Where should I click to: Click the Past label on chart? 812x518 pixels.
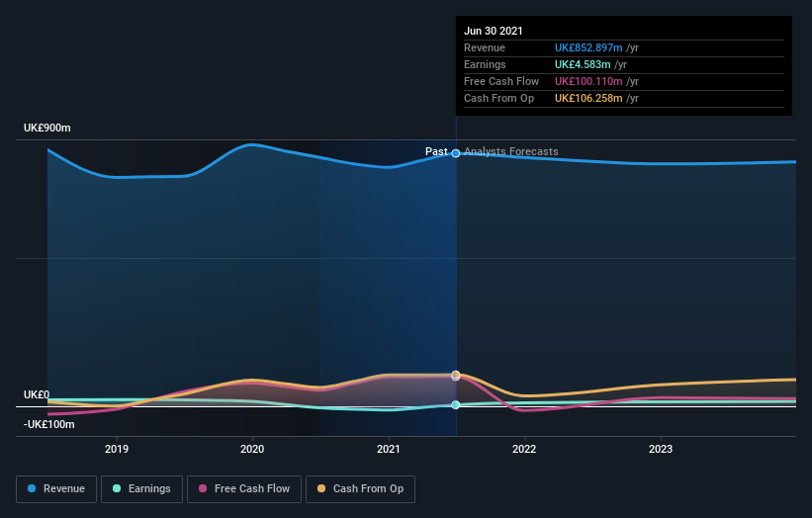click(x=436, y=151)
